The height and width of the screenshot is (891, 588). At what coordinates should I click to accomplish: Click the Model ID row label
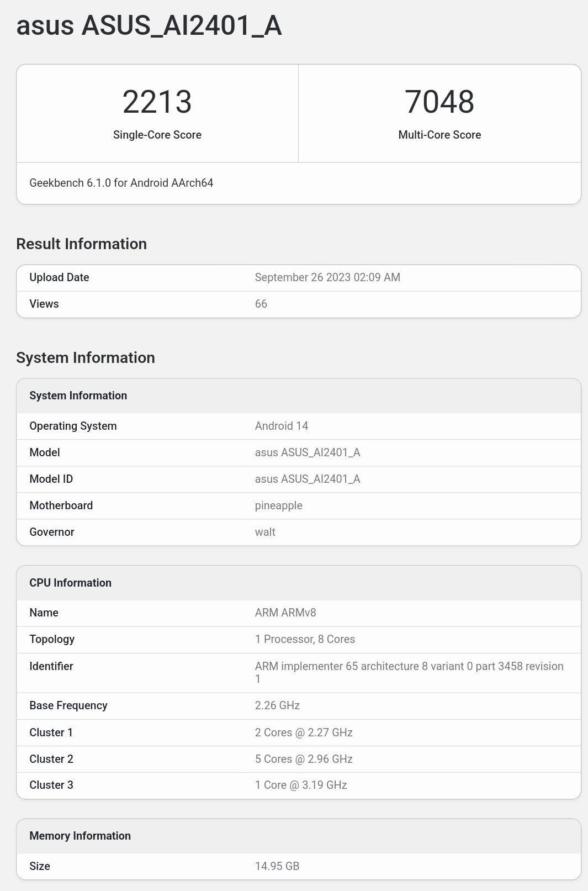[x=51, y=479]
